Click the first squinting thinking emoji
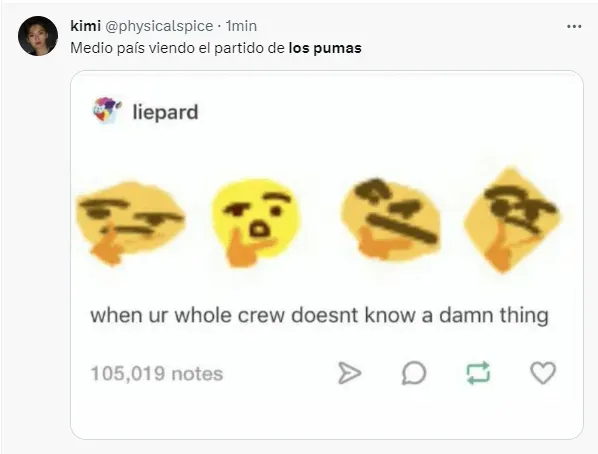Screen dimensions: 598x454 131,223
